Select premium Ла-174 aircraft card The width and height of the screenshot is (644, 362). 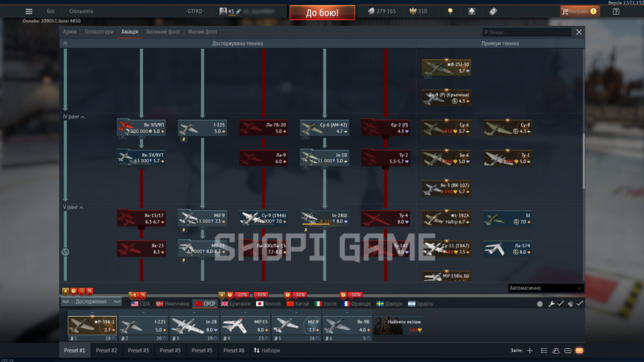[x=508, y=249]
